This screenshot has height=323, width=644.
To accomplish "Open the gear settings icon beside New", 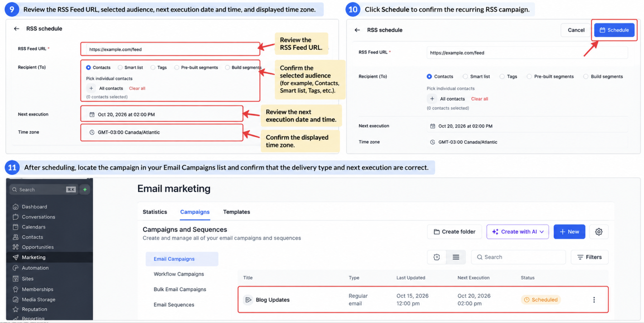I will [598, 232].
